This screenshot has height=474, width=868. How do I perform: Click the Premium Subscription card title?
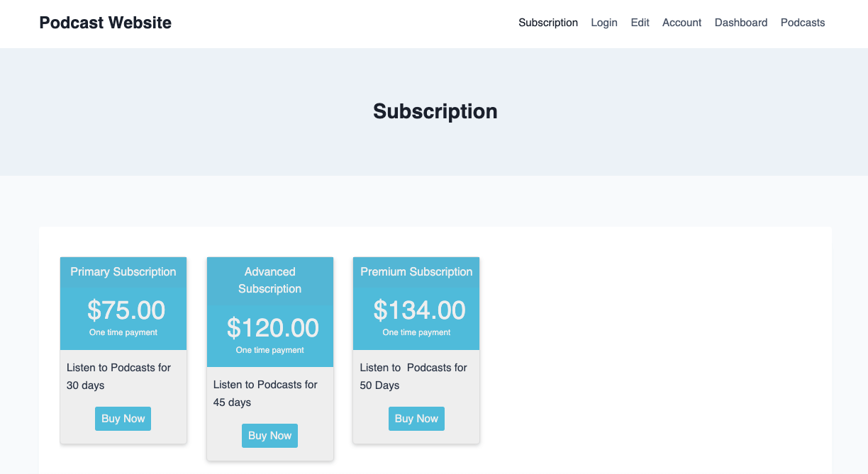click(x=416, y=272)
